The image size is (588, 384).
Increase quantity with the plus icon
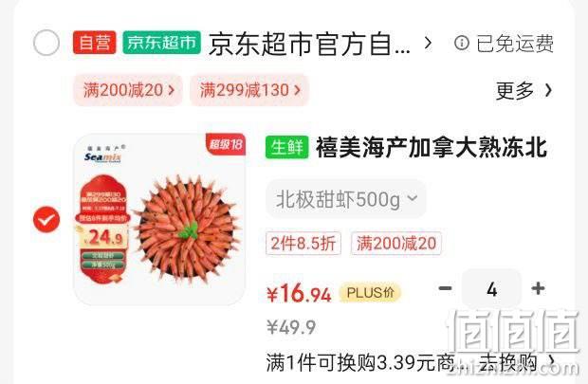click(x=538, y=288)
